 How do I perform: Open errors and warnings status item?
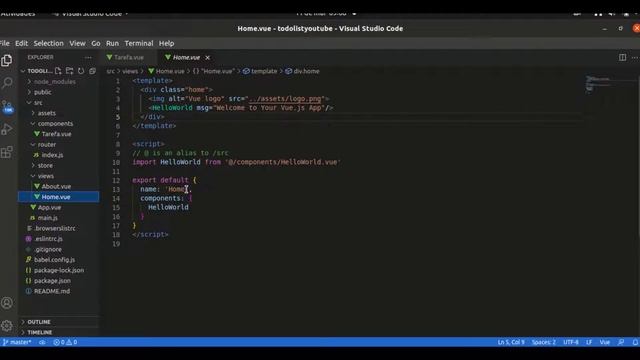pyautogui.click(x=65, y=342)
